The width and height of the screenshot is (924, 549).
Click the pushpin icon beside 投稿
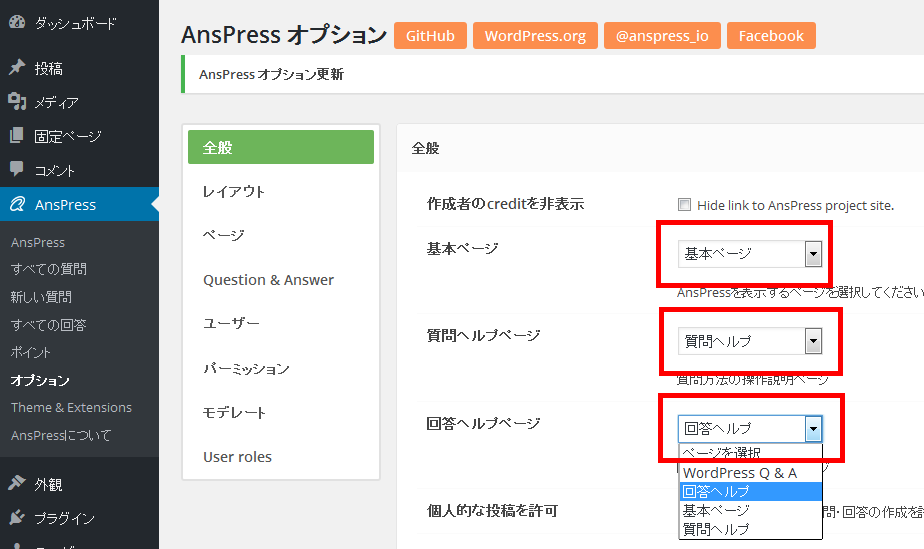point(17,68)
